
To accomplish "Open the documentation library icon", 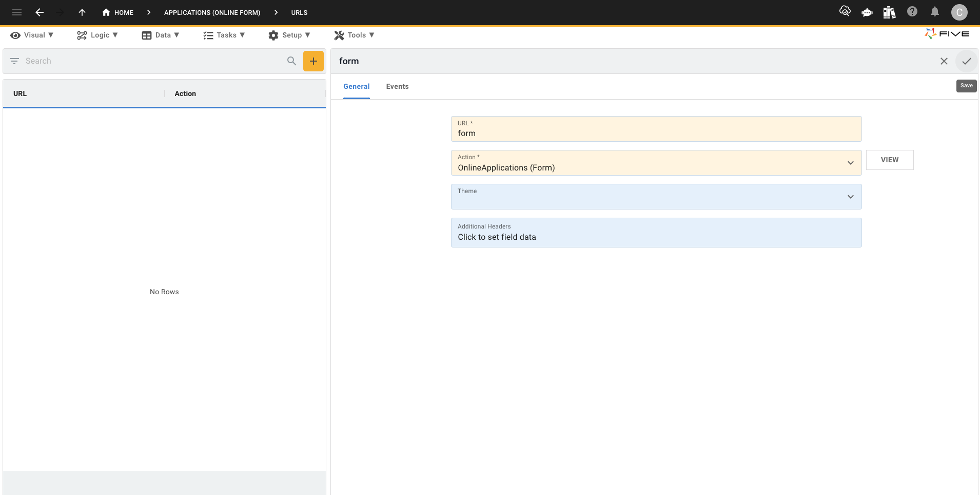I will pos(889,12).
